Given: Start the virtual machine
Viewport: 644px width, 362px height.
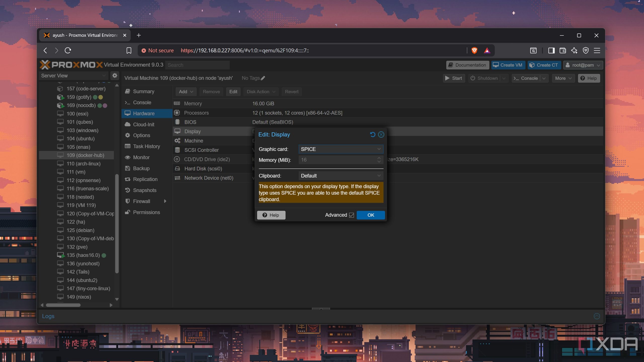Looking at the screenshot, I should coord(454,78).
